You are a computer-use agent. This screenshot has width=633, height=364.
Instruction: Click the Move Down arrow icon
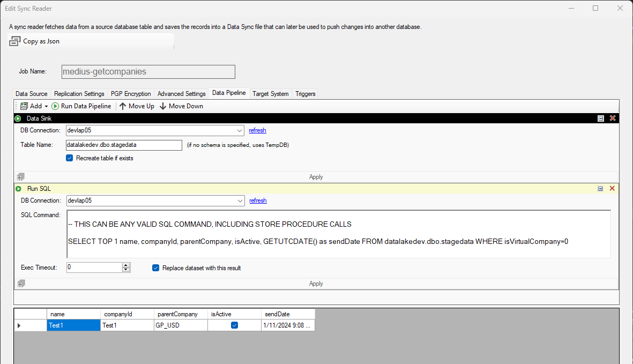[163, 106]
